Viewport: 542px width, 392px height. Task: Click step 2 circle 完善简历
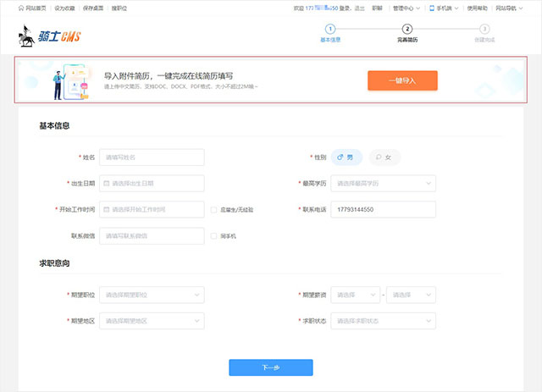coord(407,29)
